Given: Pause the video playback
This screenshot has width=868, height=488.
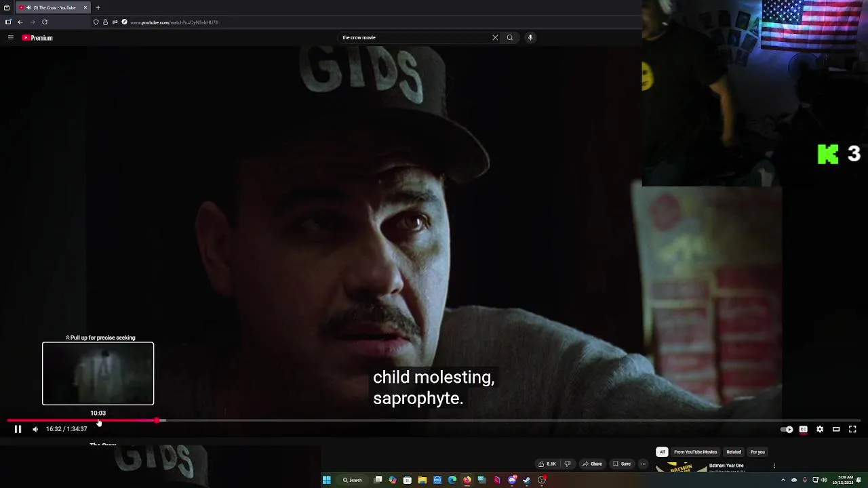Looking at the screenshot, I should click(18, 429).
